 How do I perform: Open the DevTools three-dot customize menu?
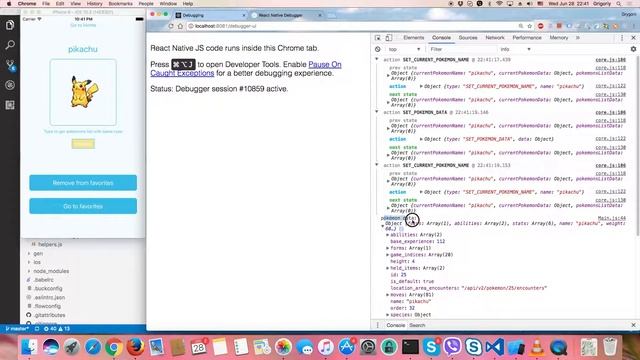coord(622,38)
